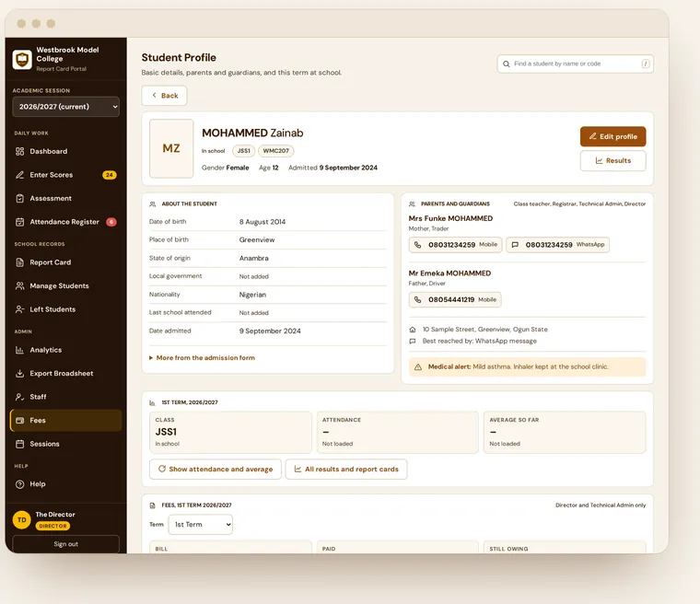Open Left Students page
700x604 pixels.
click(65, 309)
